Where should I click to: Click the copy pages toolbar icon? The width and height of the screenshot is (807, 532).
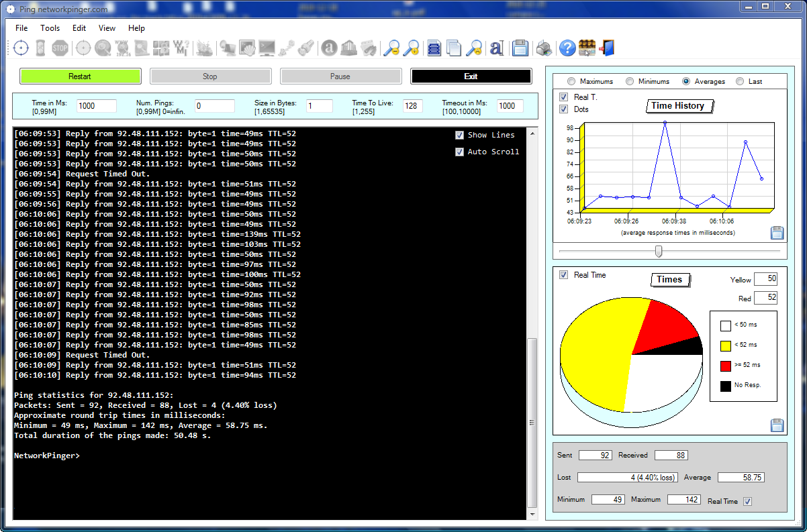(x=455, y=48)
